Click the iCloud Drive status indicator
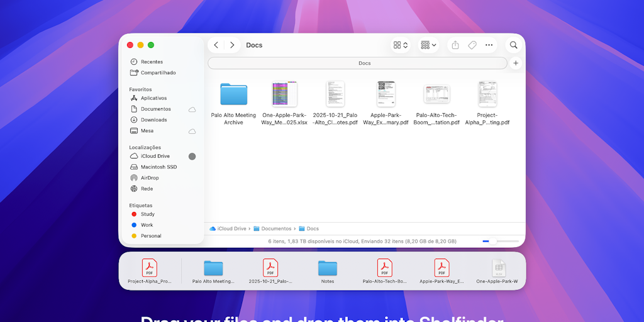Viewport: 644px width, 322px height. (x=192, y=157)
